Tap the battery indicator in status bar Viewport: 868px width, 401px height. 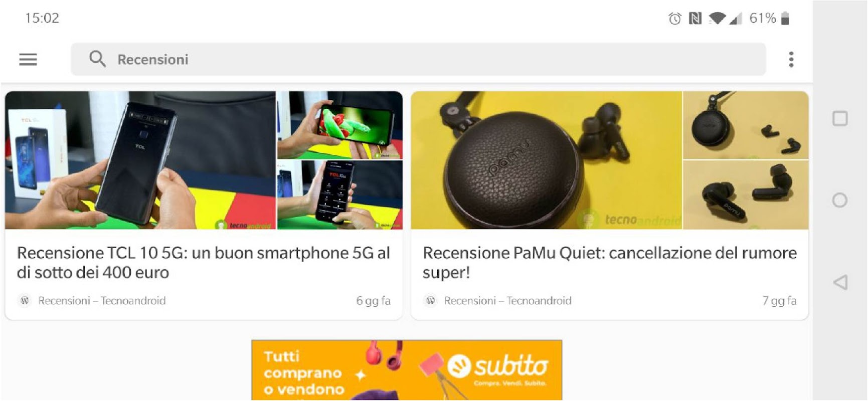point(785,19)
